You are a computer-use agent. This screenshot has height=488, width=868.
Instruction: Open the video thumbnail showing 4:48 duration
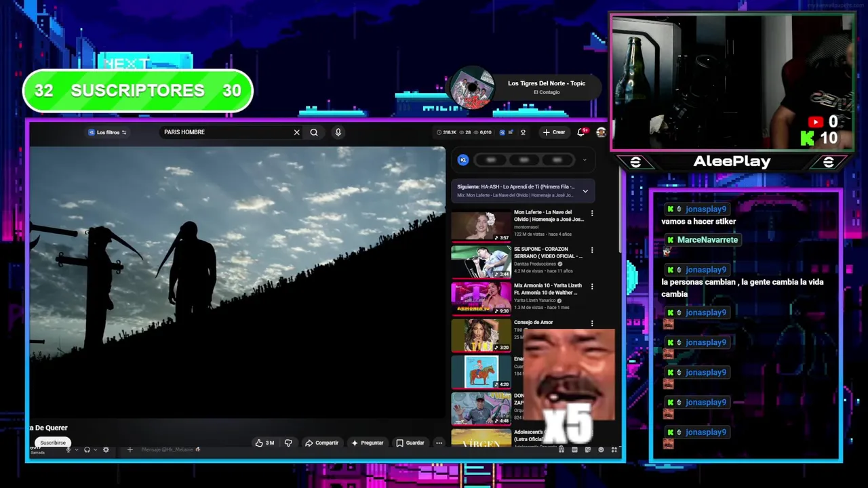[481, 409]
